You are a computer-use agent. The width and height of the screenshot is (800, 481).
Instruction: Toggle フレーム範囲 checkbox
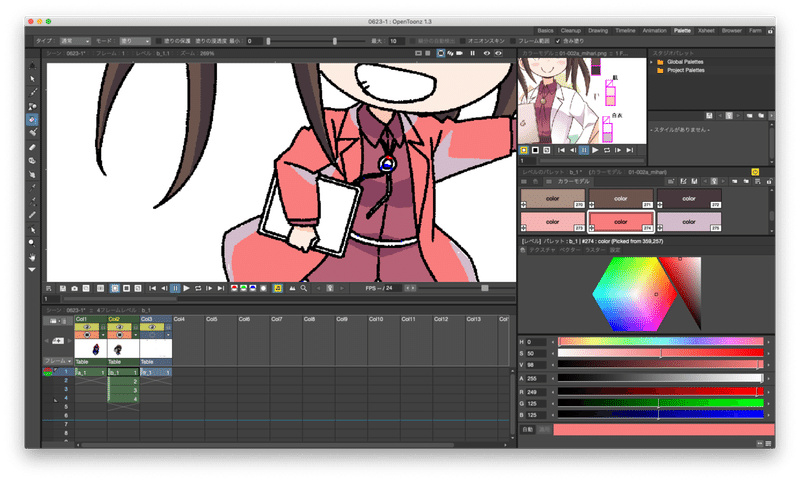pos(513,41)
